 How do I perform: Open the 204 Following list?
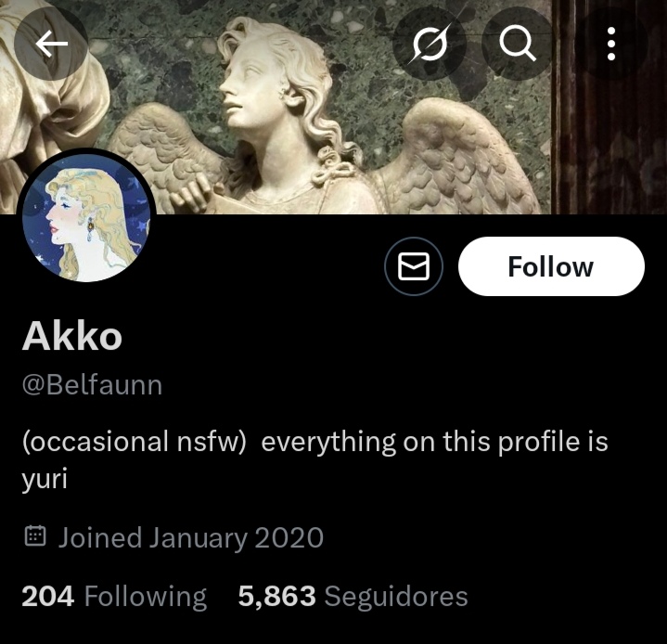(x=114, y=596)
